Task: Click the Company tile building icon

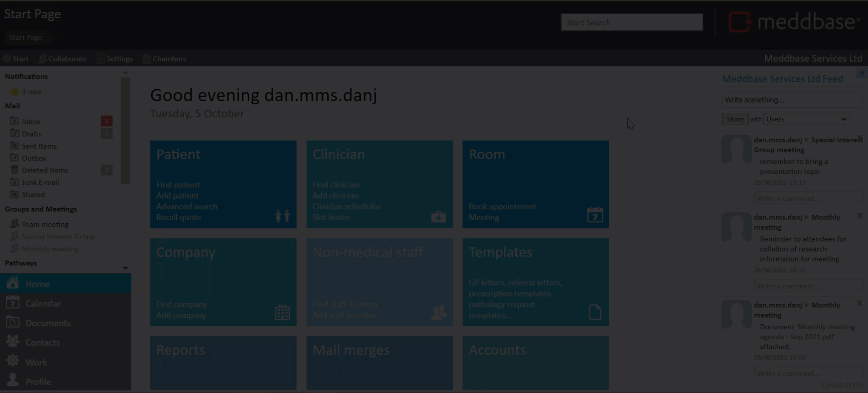Action: click(x=282, y=312)
